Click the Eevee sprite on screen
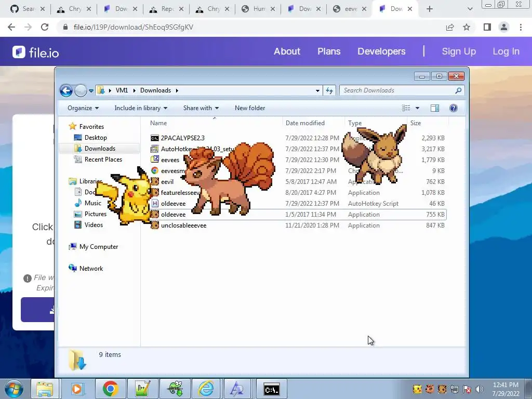 [x=375, y=155]
